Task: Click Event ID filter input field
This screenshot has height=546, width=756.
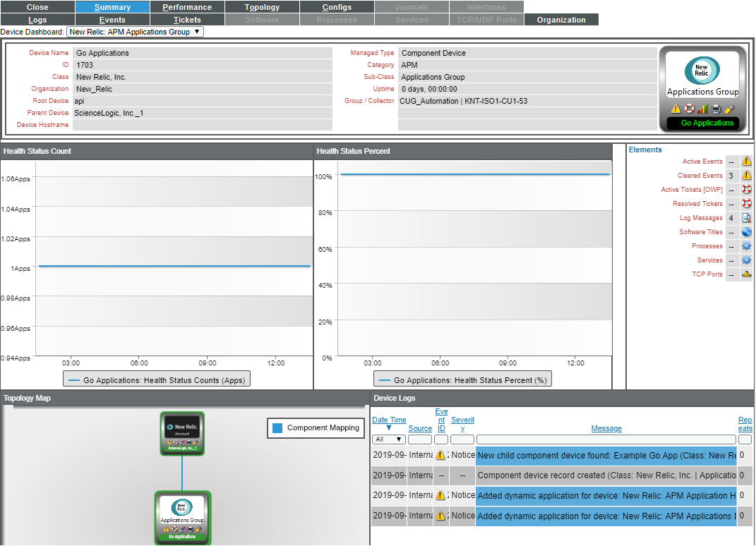Action: tap(441, 439)
